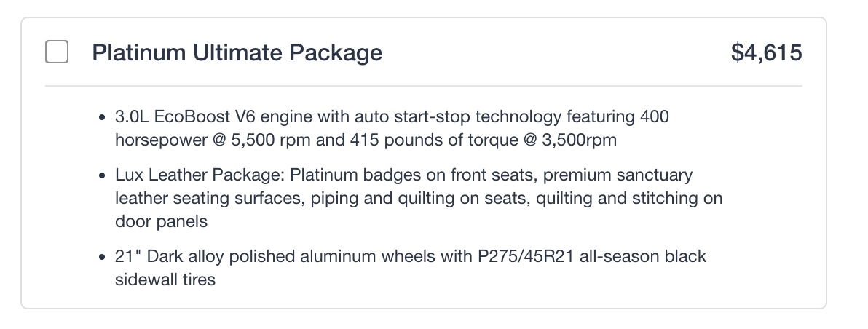Check the Platinum Ultimate Package checkbox
868x329 pixels.
(x=57, y=52)
